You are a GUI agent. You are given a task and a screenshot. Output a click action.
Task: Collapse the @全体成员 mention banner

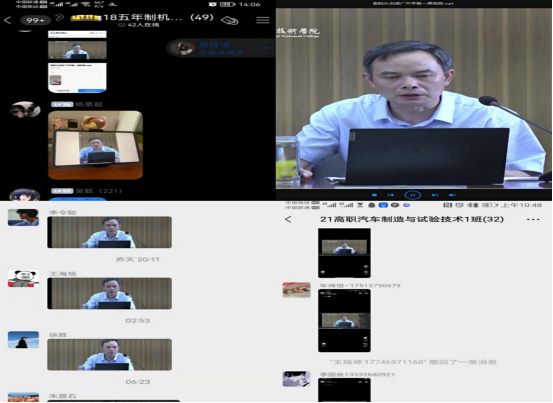click(x=267, y=48)
